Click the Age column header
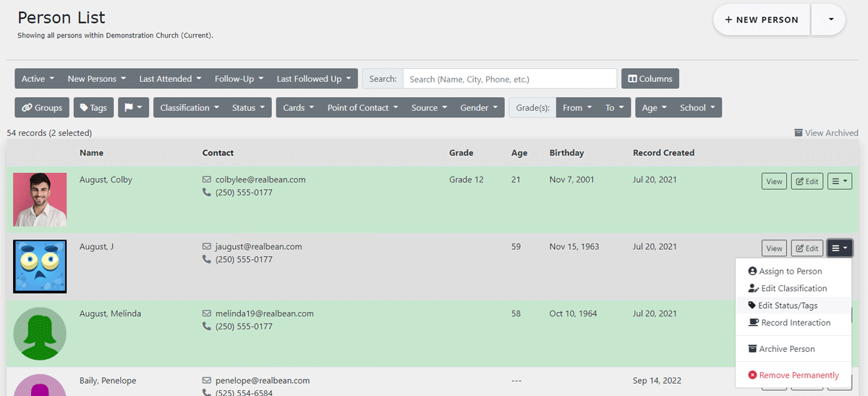This screenshot has width=868, height=396. [x=519, y=153]
